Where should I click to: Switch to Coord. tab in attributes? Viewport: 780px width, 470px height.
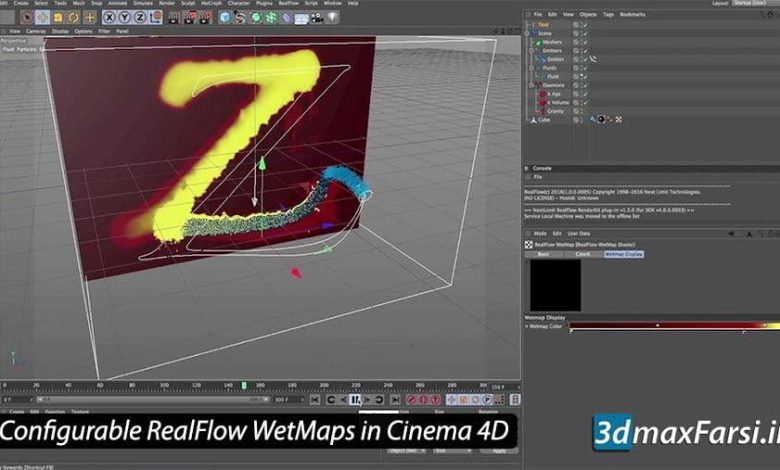coord(583,254)
